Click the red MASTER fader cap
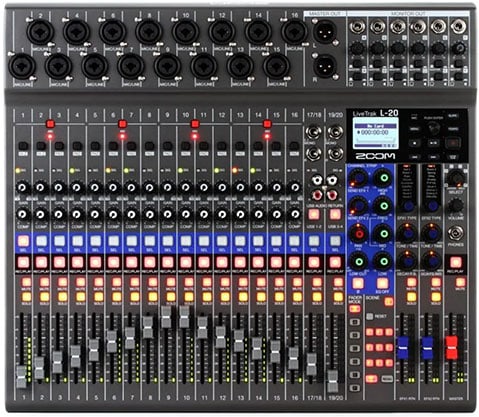 [452, 347]
